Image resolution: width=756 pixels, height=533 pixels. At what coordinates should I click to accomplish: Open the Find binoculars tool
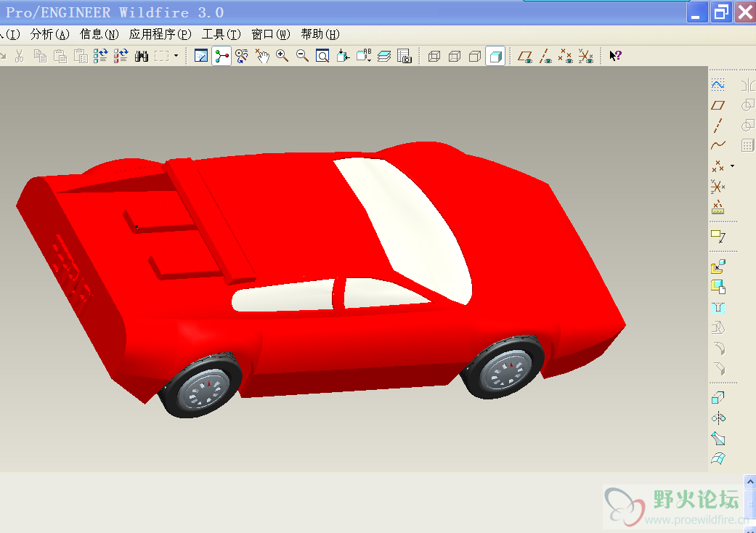[x=142, y=56]
